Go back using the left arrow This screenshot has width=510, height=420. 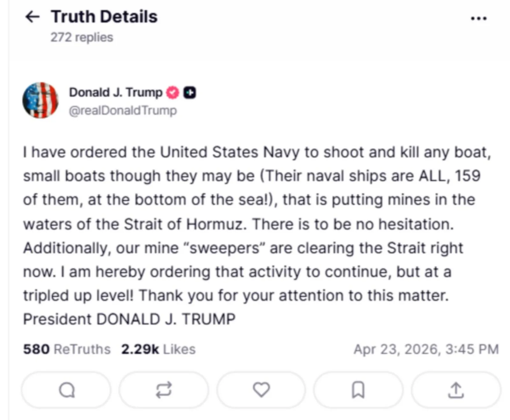pyautogui.click(x=33, y=17)
